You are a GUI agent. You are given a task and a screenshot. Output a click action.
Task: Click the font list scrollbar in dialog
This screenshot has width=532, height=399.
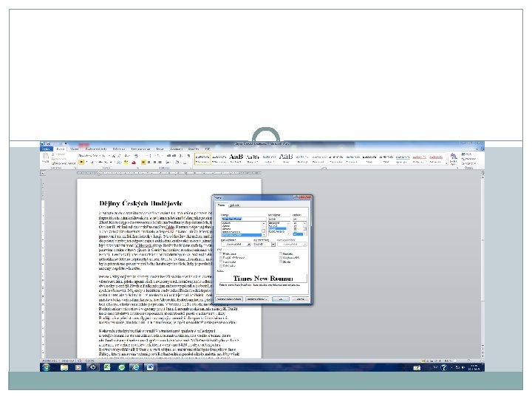pyautogui.click(x=264, y=229)
